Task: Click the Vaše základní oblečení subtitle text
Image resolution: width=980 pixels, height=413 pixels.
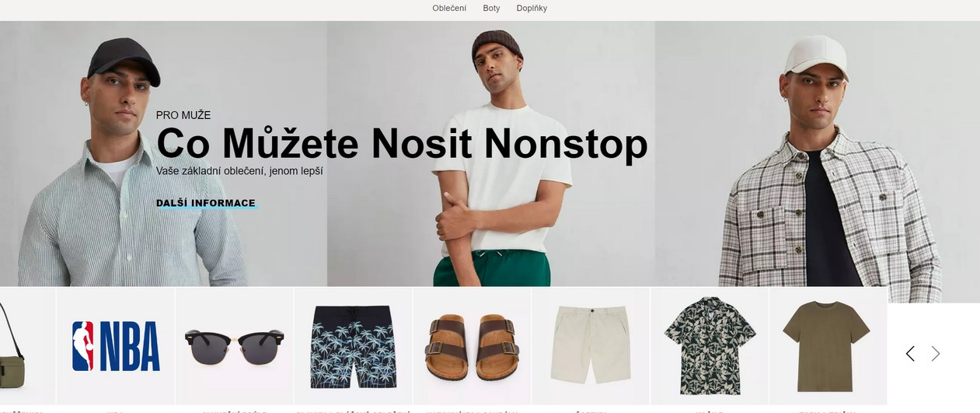Action: [239, 170]
